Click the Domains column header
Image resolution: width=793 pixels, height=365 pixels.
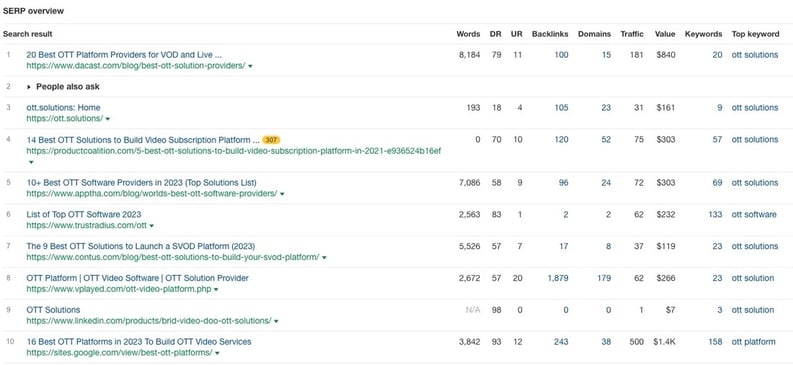(594, 34)
